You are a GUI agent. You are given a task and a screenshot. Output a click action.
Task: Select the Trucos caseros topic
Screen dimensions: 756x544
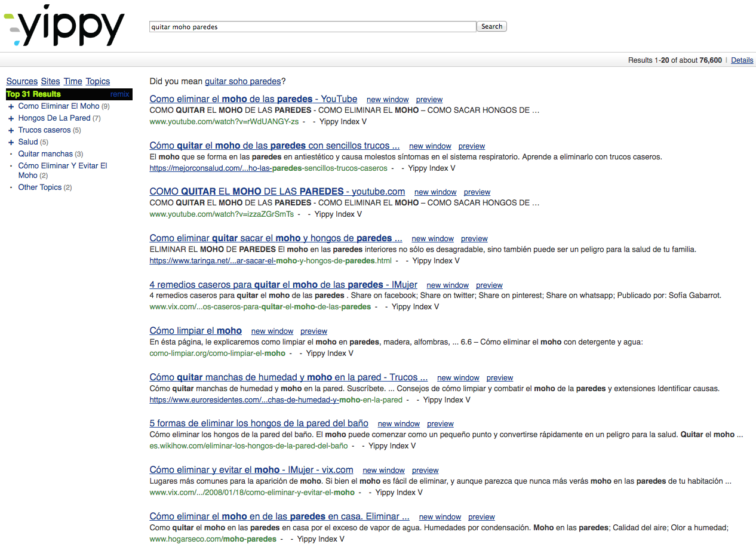coord(44,130)
